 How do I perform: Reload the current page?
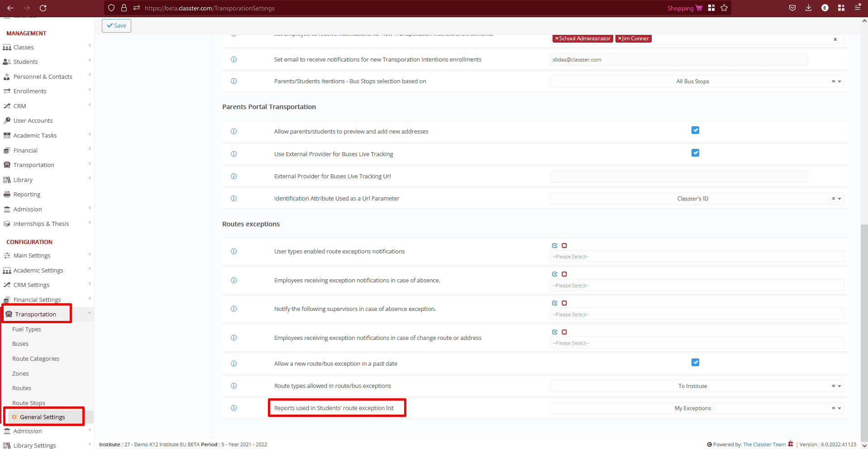pos(43,8)
